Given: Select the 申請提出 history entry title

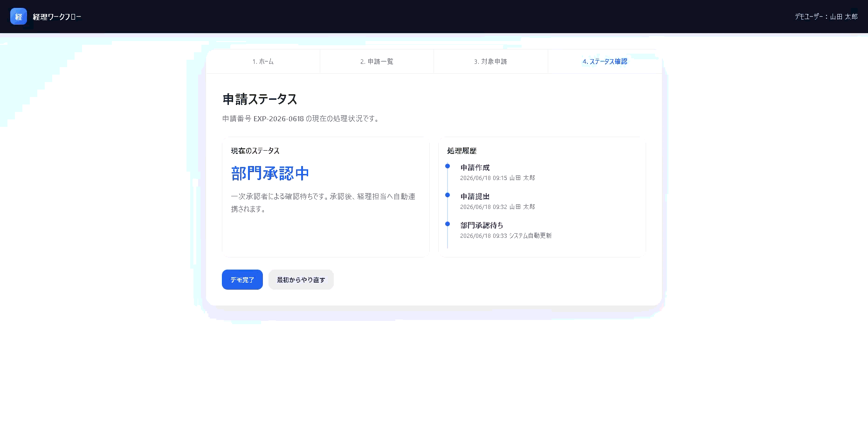Looking at the screenshot, I should tap(475, 197).
